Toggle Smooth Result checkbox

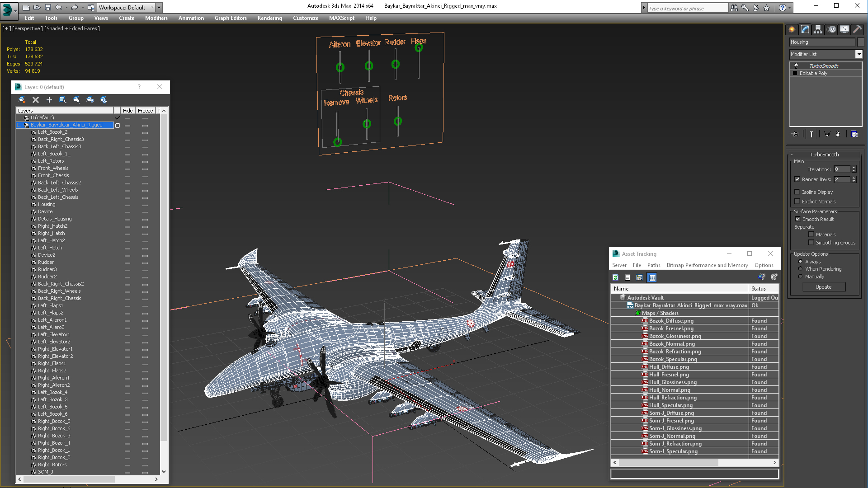tap(798, 219)
